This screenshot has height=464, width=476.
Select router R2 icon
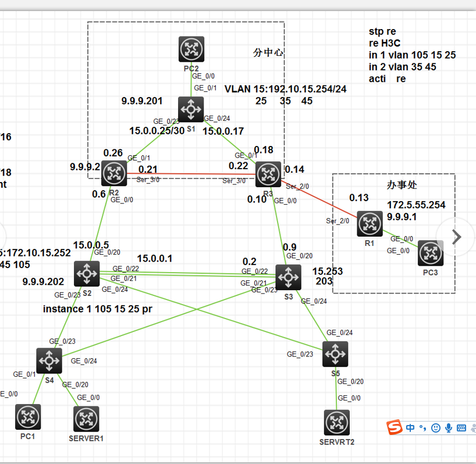pos(114,173)
